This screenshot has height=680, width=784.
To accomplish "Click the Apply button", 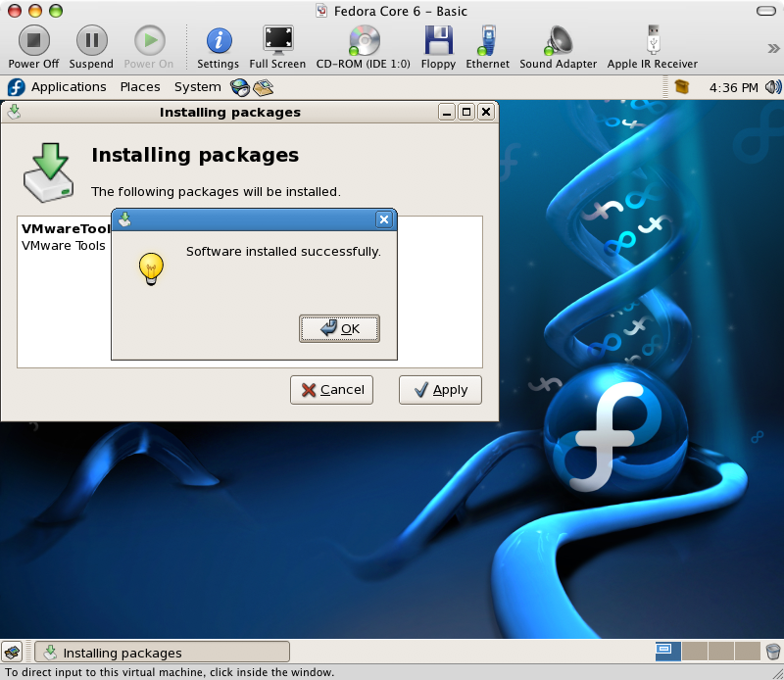I will 440,390.
